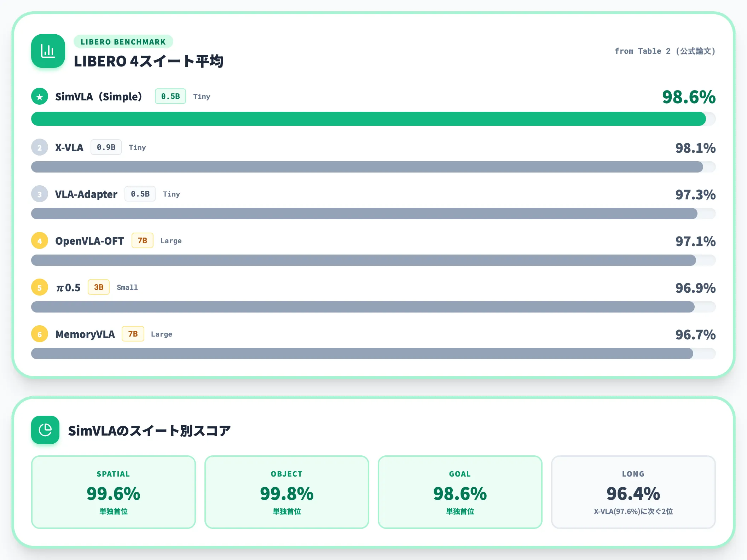Click the 'OpenVLA-OFT' model name
The width and height of the screenshot is (747, 560).
click(90, 241)
